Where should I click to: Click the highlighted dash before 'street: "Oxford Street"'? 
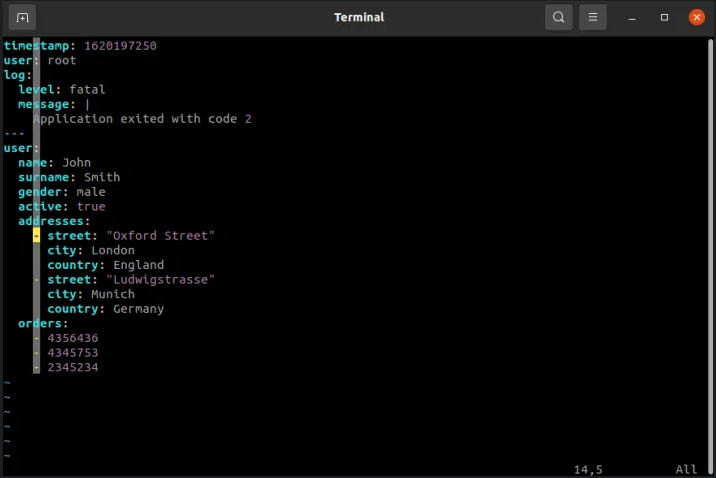click(37, 236)
